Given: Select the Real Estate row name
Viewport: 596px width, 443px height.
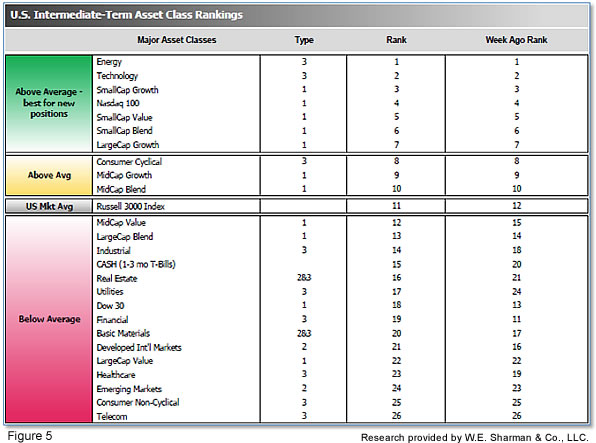Looking at the screenshot, I should point(117,278).
